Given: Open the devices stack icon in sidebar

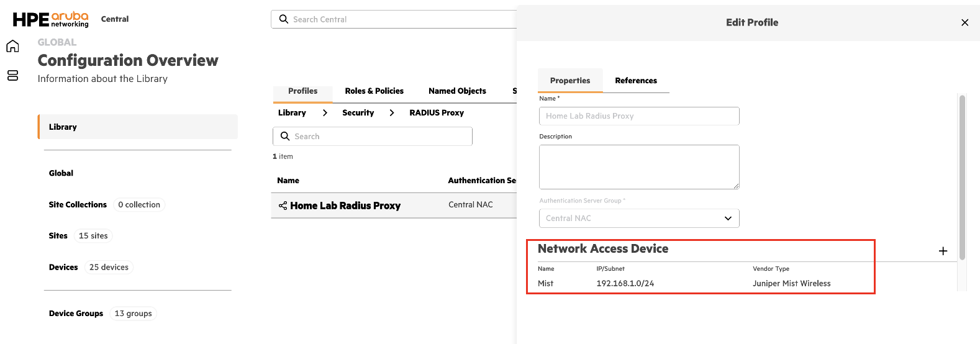Looking at the screenshot, I should point(12,75).
